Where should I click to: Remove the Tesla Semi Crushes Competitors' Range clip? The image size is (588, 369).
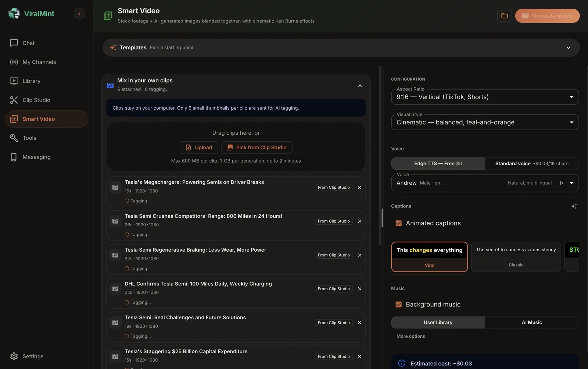tap(360, 221)
